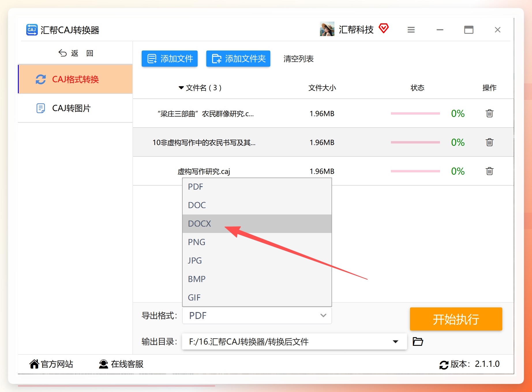Choose PDF in the format list
This screenshot has width=532, height=392.
tap(257, 187)
